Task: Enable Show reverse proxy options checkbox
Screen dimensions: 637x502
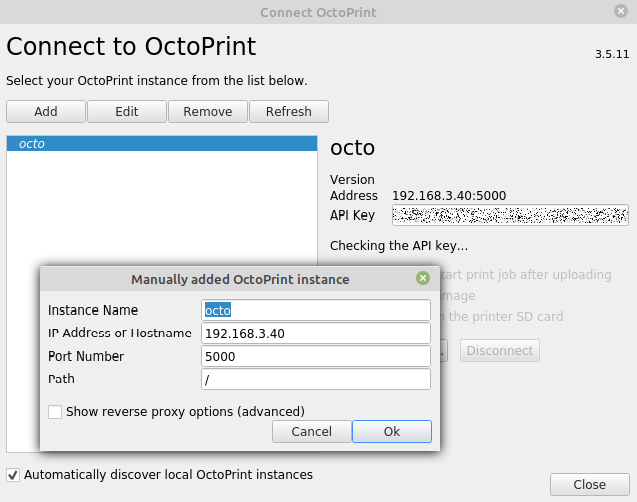Action: [55, 412]
